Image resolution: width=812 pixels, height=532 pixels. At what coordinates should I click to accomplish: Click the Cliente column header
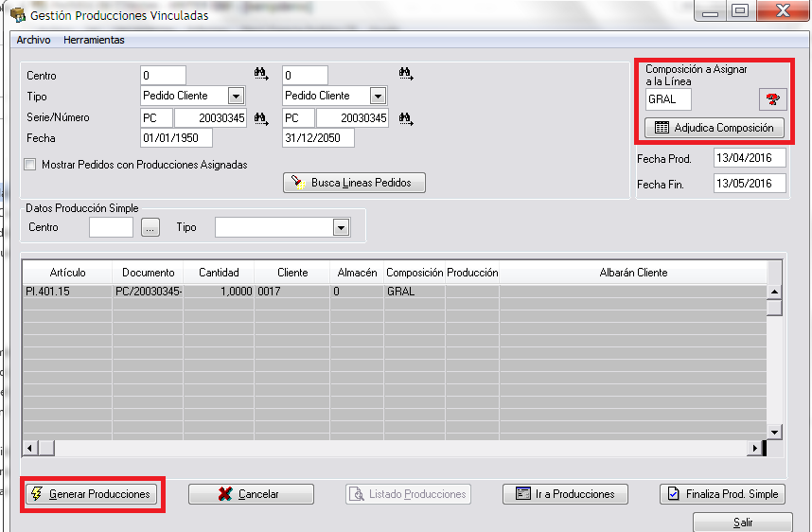click(292, 273)
